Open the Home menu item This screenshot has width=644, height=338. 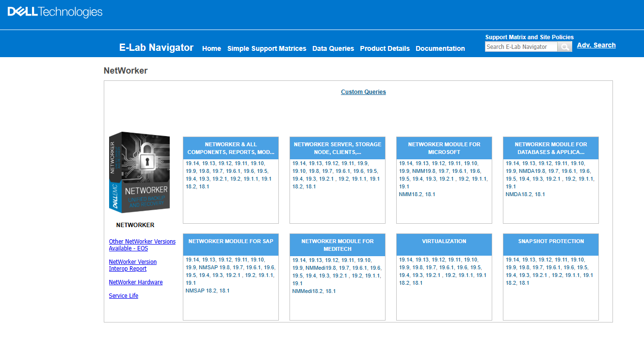[x=211, y=48]
